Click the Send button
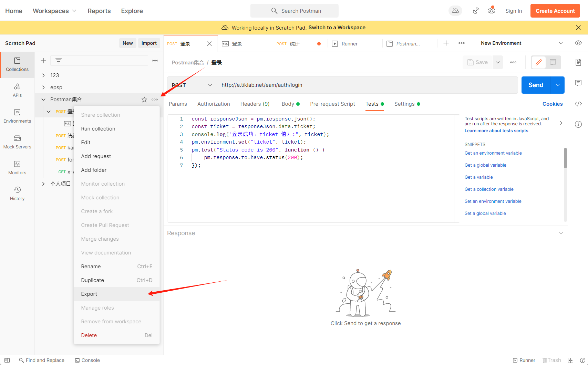The width and height of the screenshot is (588, 365). click(536, 85)
